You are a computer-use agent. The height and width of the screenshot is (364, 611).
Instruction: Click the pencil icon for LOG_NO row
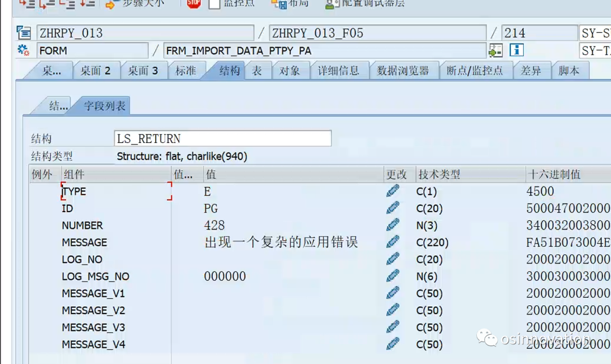click(393, 259)
